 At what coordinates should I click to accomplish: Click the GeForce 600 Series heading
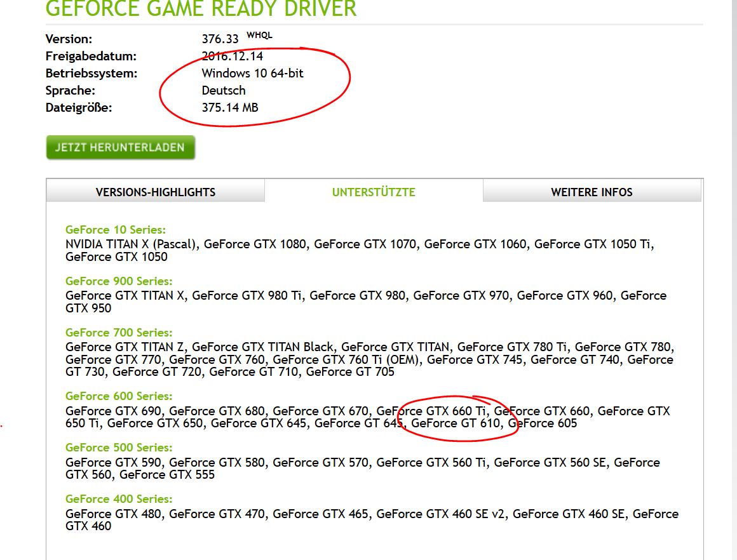tap(119, 396)
